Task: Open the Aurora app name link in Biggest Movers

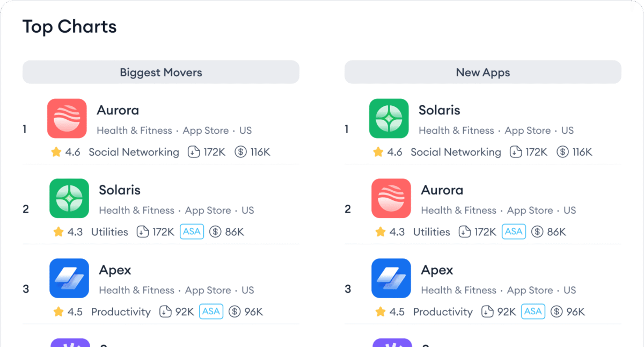Action: point(118,110)
